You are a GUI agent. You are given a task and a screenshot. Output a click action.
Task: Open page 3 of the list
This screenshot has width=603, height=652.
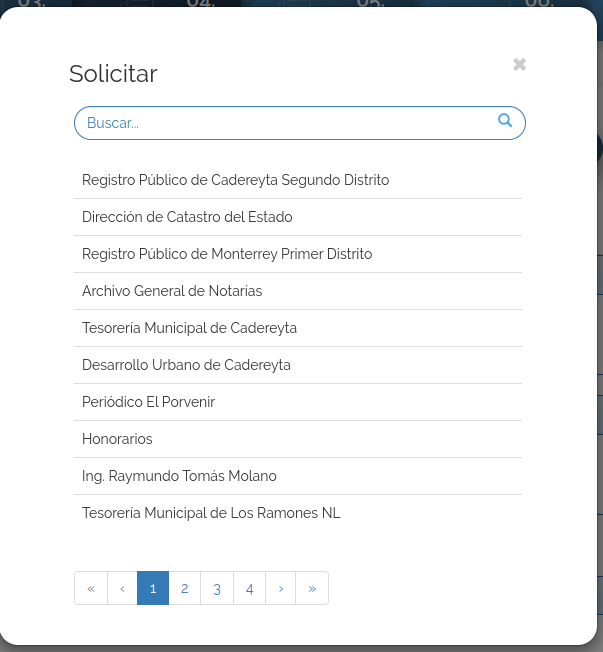point(217,588)
